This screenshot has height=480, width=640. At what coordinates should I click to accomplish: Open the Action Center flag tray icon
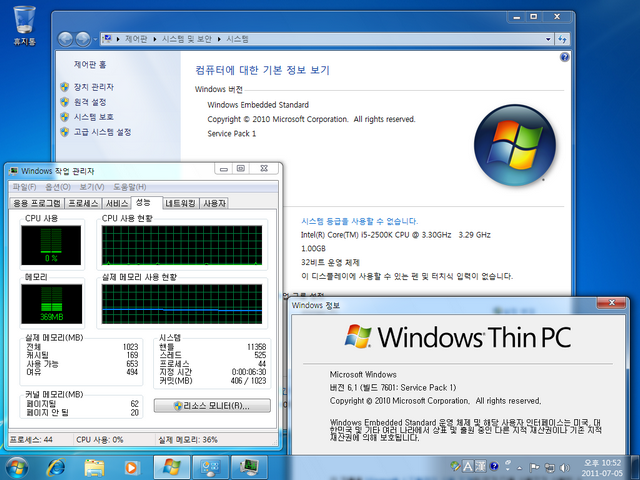534,468
